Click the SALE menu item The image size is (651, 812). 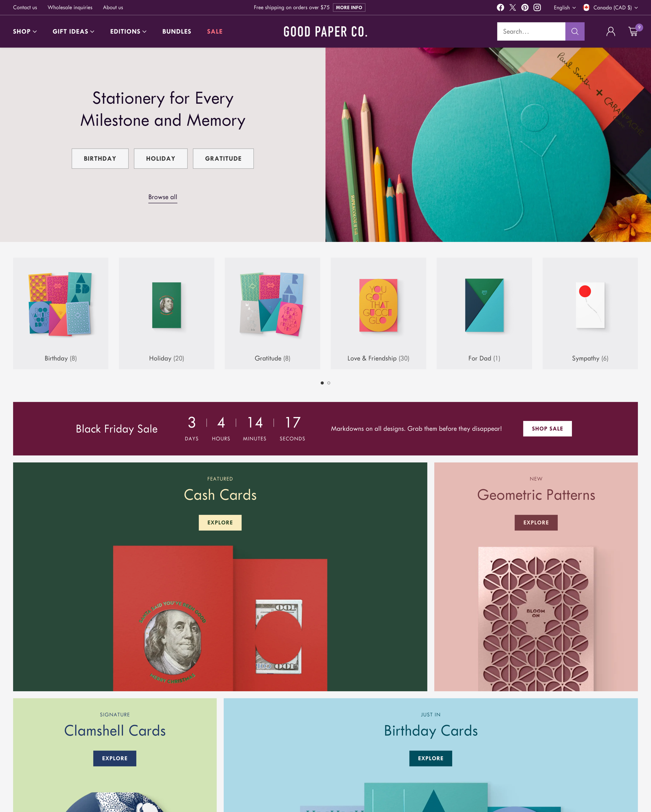point(215,31)
